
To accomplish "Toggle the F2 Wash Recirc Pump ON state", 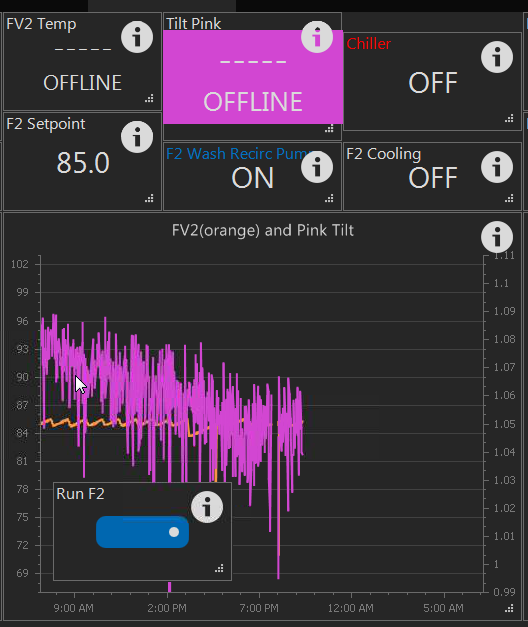I will click(x=252, y=178).
